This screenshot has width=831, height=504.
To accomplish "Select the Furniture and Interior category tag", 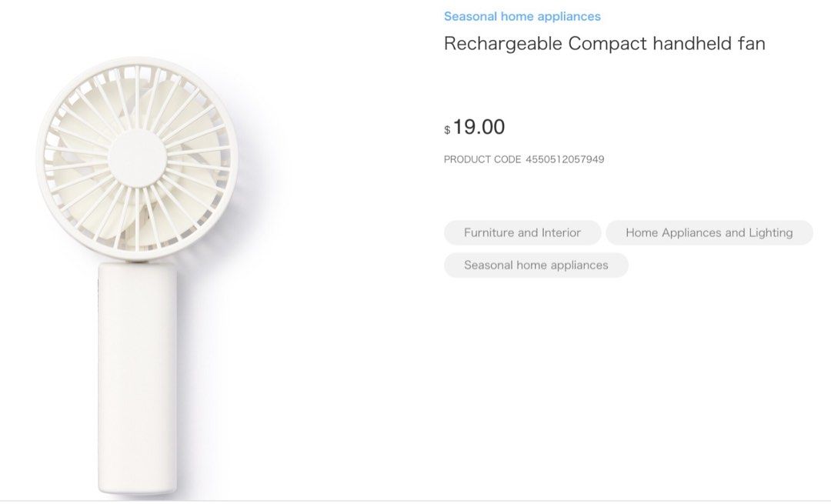I will point(522,232).
